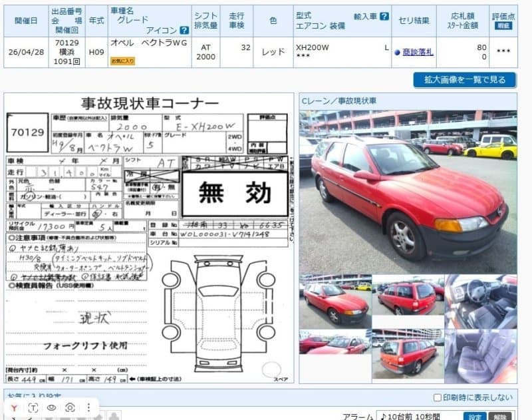Click the 色 column header

pos(273,21)
